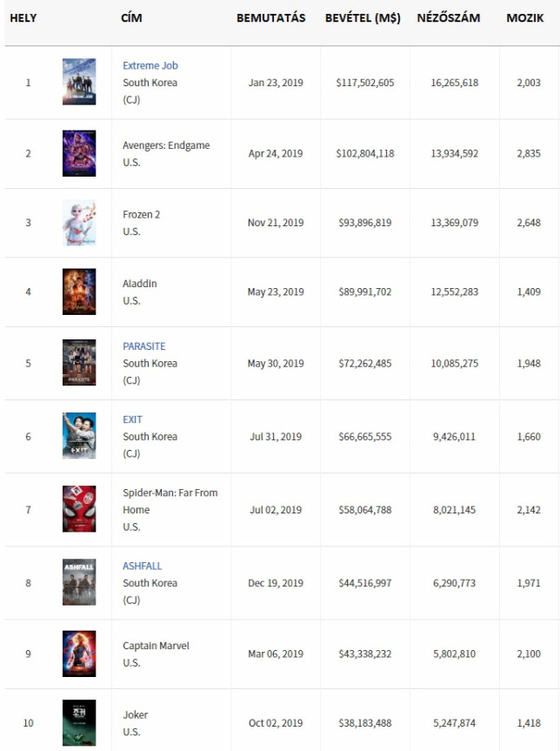560x751 pixels.
Task: Click the Extreme Job poster thumbnail
Action: [x=79, y=82]
